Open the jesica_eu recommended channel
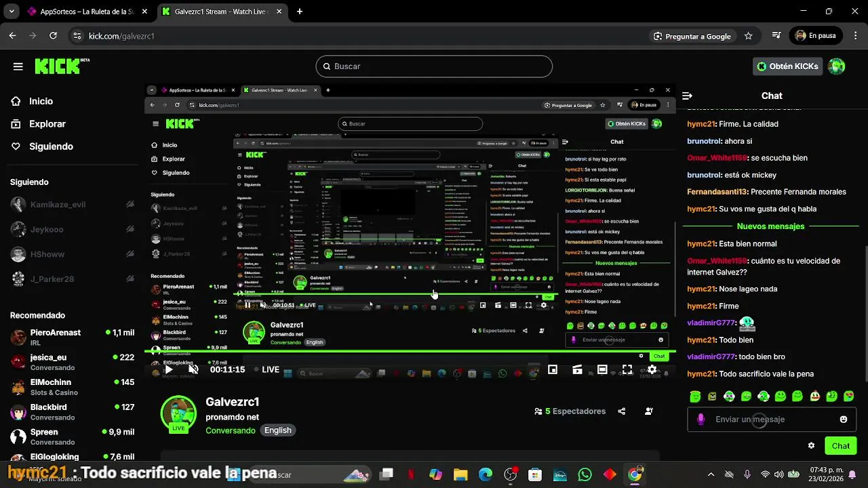Image resolution: width=868 pixels, height=488 pixels. [x=72, y=362]
